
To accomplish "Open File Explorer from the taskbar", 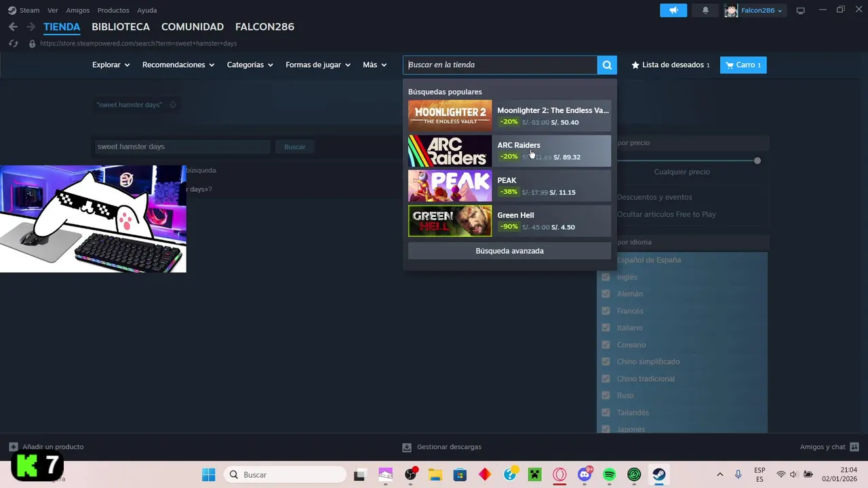I will tap(434, 474).
